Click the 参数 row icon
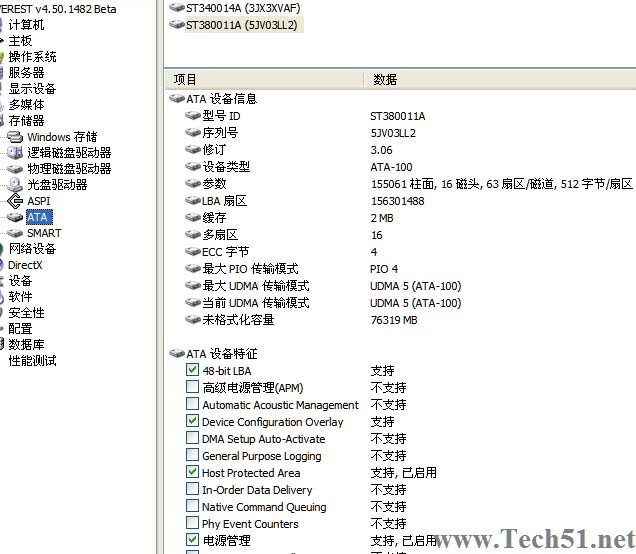This screenshot has height=554, width=636. click(193, 183)
